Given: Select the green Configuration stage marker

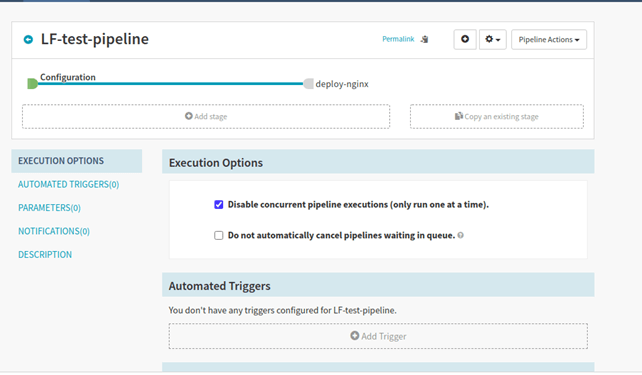Looking at the screenshot, I should pos(32,84).
